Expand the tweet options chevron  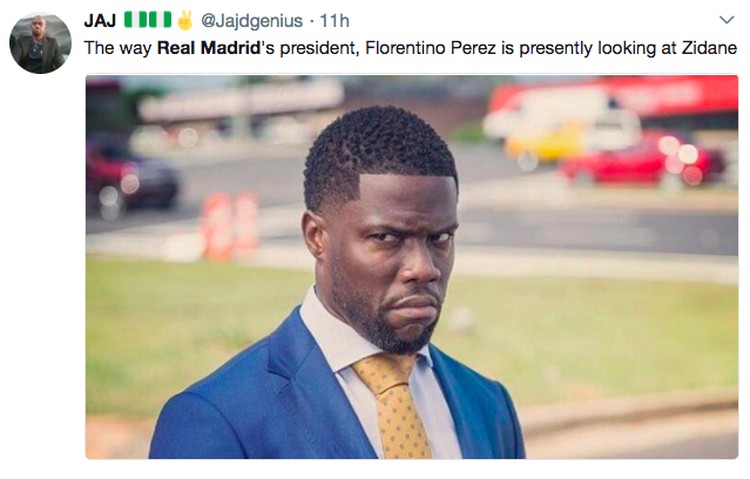pyautogui.click(x=727, y=20)
